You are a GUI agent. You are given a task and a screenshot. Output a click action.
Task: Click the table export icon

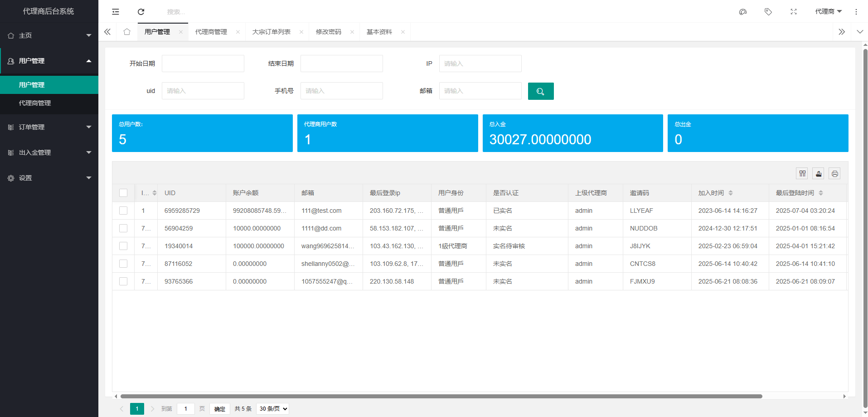coord(819,173)
